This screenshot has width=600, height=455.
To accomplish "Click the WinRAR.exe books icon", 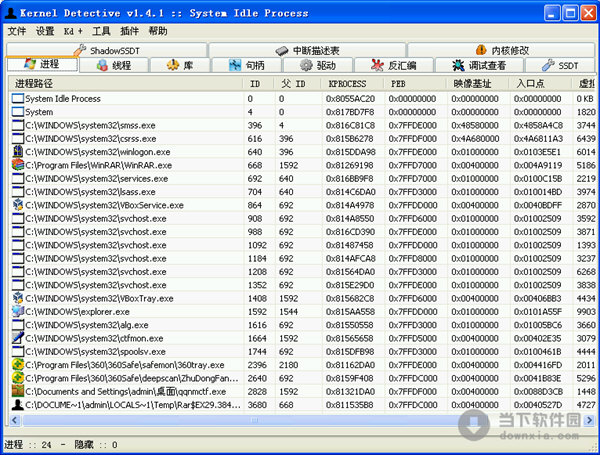I will [x=18, y=165].
